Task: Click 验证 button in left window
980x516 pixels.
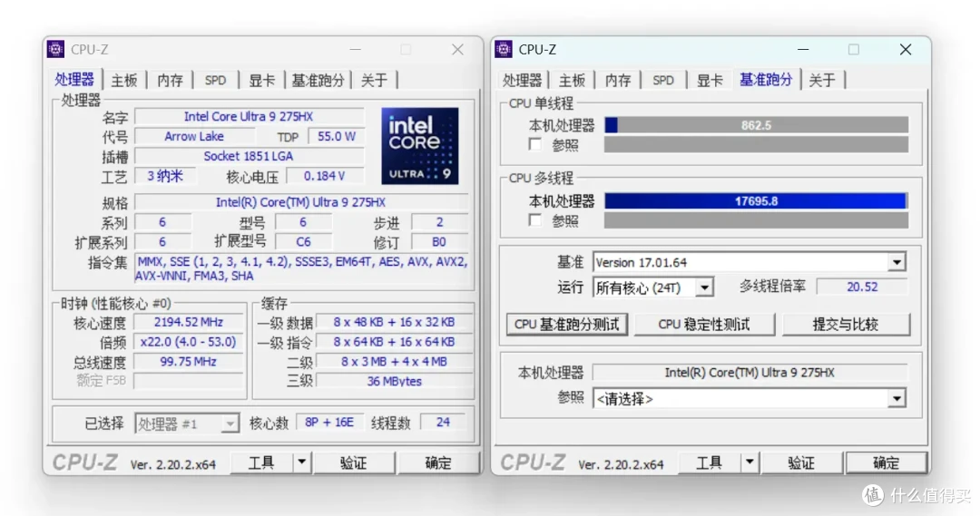Action: pyautogui.click(x=354, y=462)
